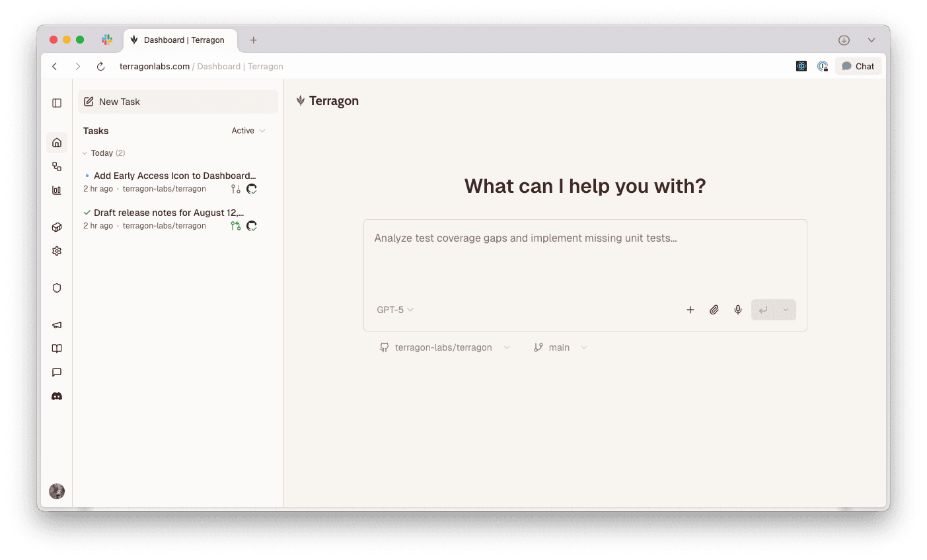Open announcements via the megaphone icon

click(57, 325)
